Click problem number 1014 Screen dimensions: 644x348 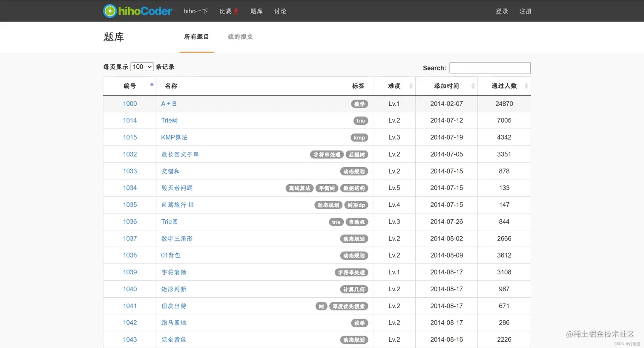130,120
